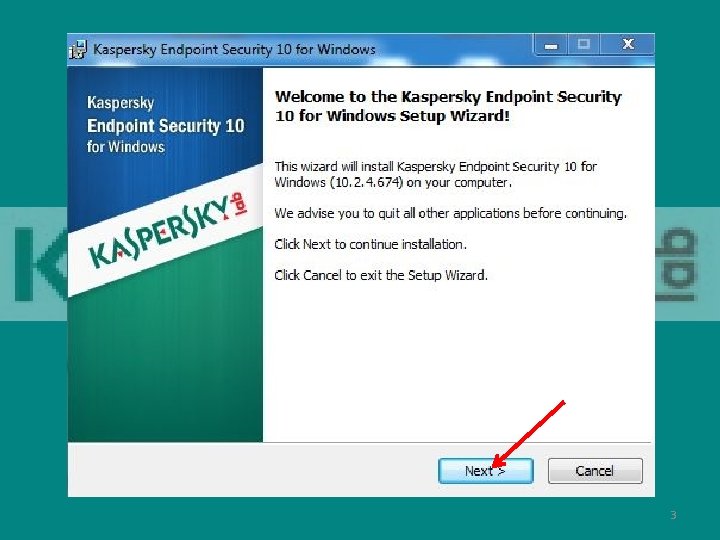Screen dimensions: 720x540
Task: Click the 'Welcome to the Kaspersky' heading
Action: (448, 106)
